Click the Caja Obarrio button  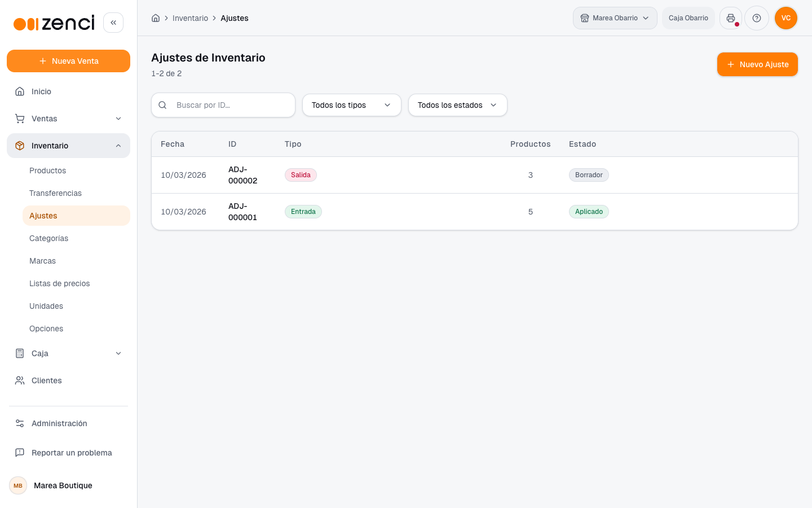(689, 18)
